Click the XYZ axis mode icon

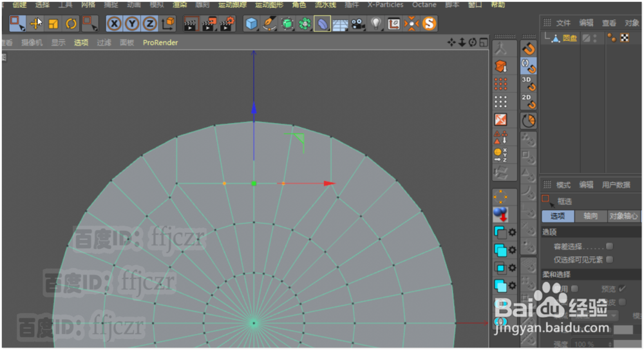tap(500, 155)
